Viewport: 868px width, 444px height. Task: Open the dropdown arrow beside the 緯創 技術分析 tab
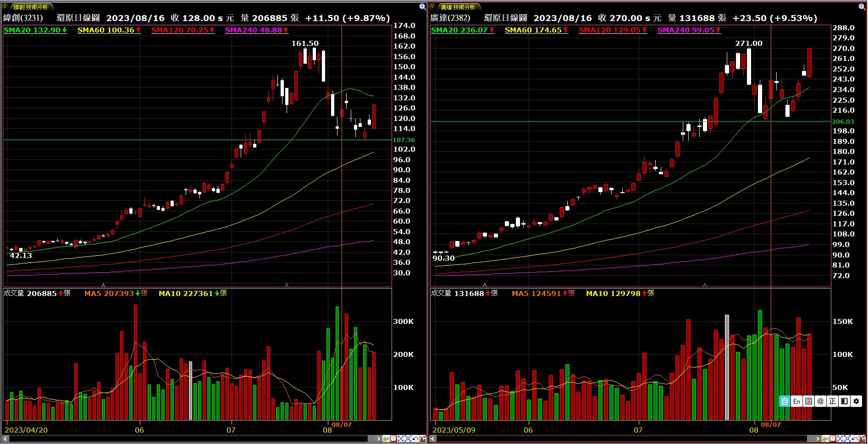click(6, 7)
